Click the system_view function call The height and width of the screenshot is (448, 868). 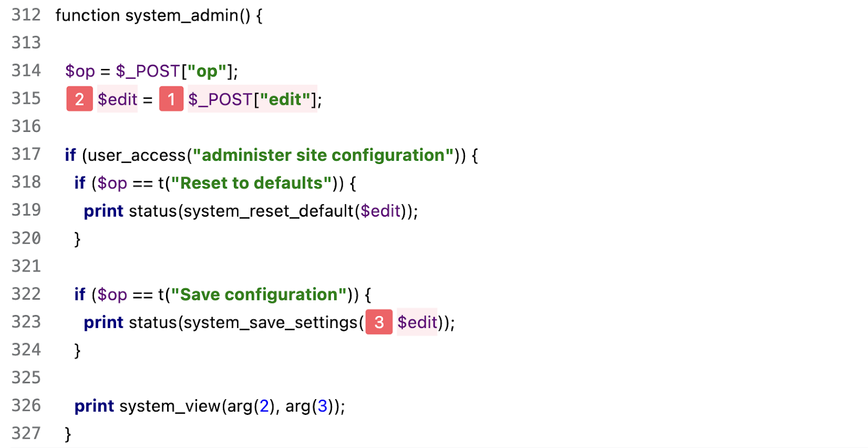pyautogui.click(x=170, y=406)
